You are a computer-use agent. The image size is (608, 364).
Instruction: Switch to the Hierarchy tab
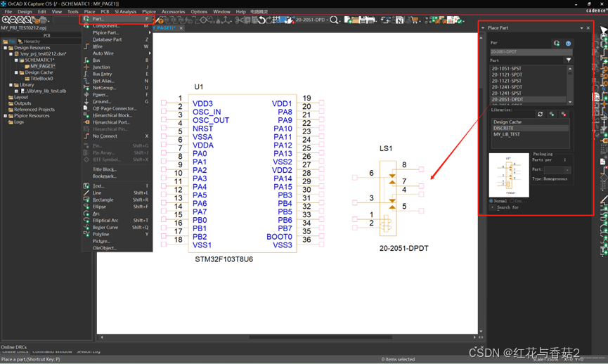[x=29, y=41]
